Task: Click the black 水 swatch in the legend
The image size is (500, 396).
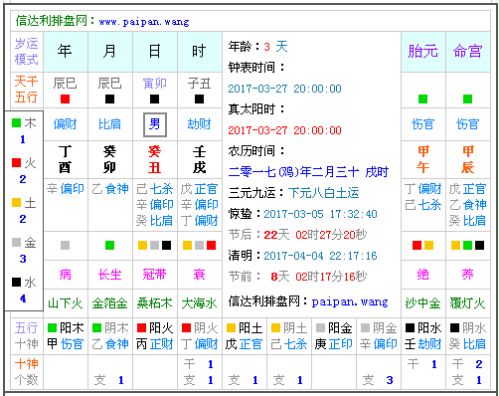Action: pyautogui.click(x=16, y=282)
